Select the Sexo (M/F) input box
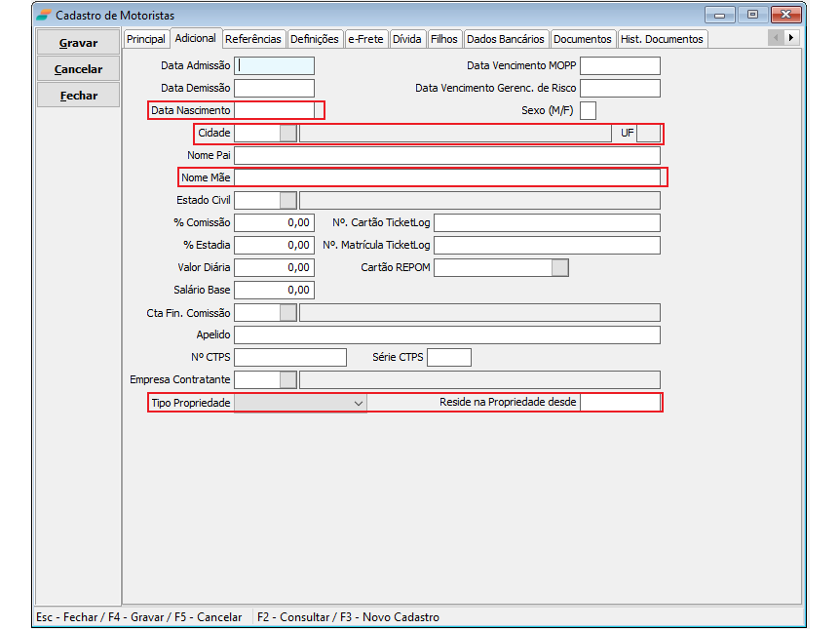840x629 pixels. click(588, 110)
